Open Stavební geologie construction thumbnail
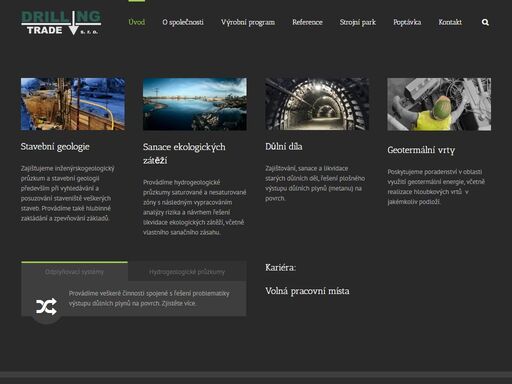512x384 pixels. [x=73, y=104]
